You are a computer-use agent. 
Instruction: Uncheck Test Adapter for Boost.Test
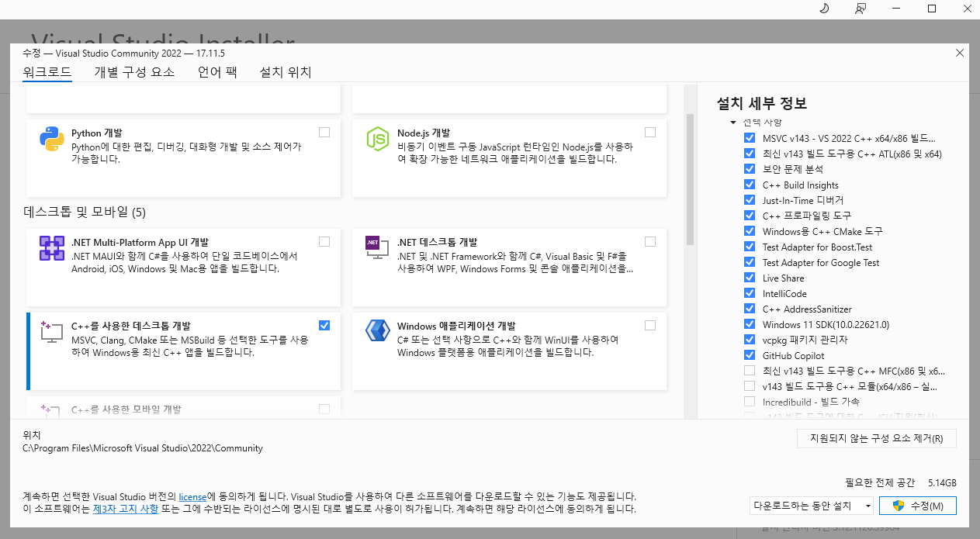750,247
